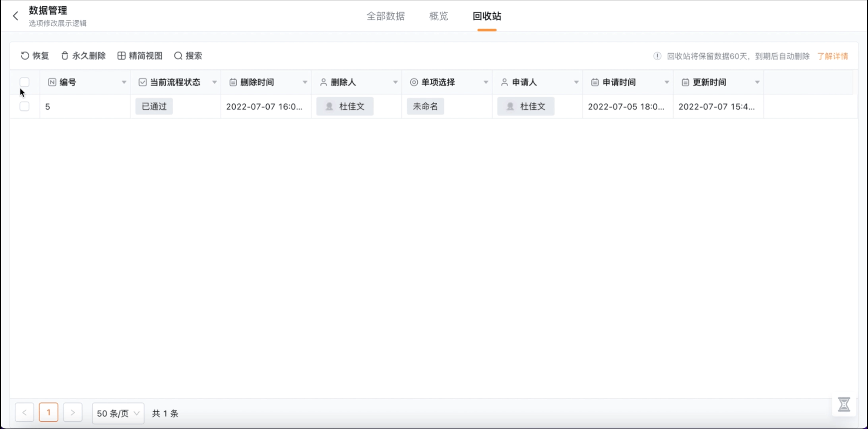The image size is (868, 429).
Task: Click the avatar in 删除人 杜佳文 cell
Action: pos(329,106)
